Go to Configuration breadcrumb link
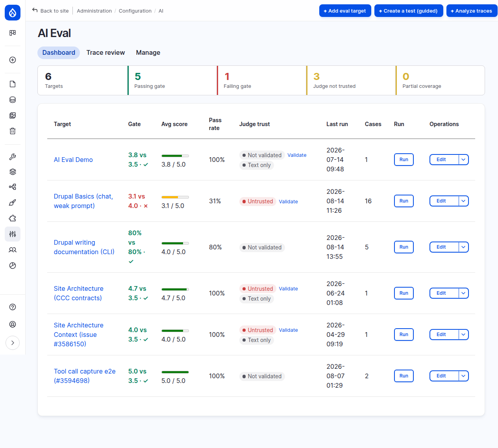The width and height of the screenshot is (498, 448). (135, 11)
